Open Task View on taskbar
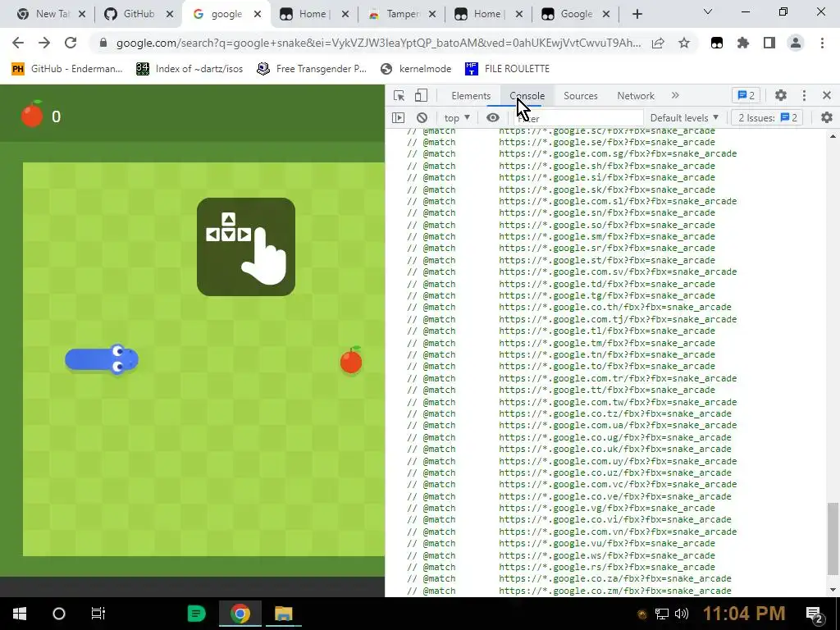The width and height of the screenshot is (840, 630). (98, 614)
